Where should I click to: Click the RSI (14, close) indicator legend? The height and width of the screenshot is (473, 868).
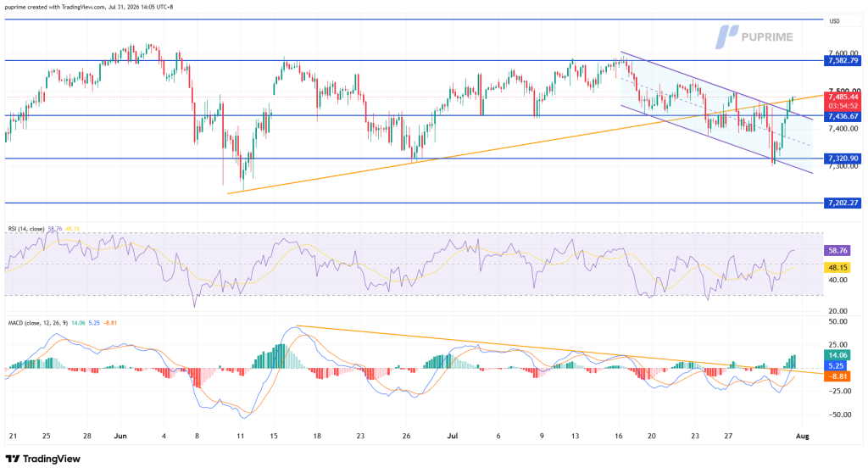pos(26,229)
